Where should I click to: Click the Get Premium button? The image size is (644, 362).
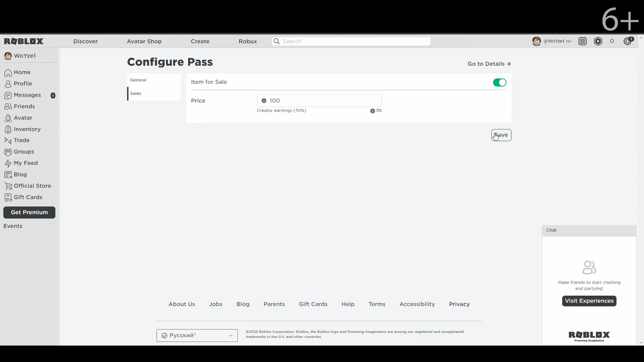(x=29, y=213)
